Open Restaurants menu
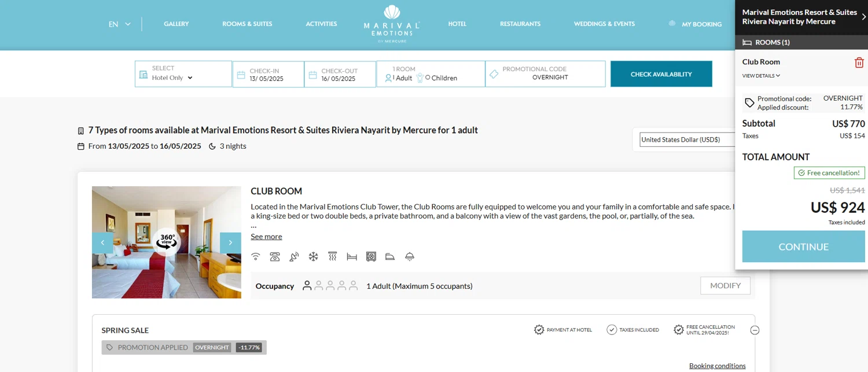868x372 pixels. pyautogui.click(x=520, y=24)
